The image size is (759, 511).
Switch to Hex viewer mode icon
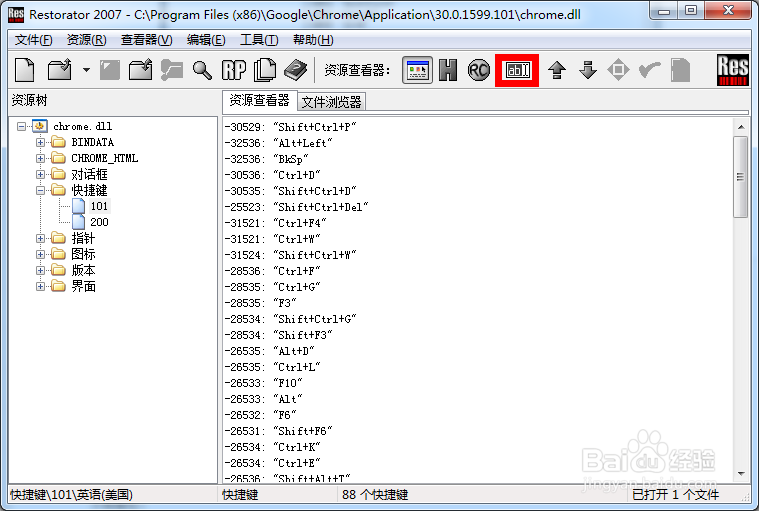click(x=448, y=71)
